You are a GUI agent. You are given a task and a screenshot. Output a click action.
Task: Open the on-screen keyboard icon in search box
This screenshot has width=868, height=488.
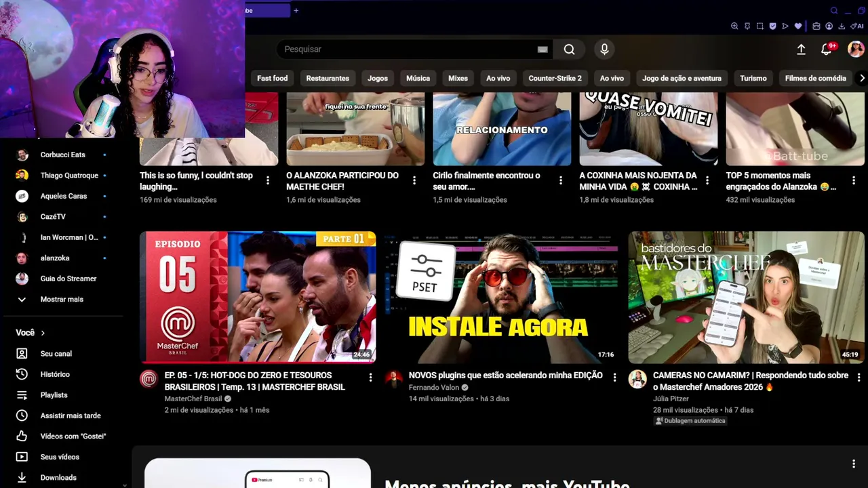tap(542, 49)
